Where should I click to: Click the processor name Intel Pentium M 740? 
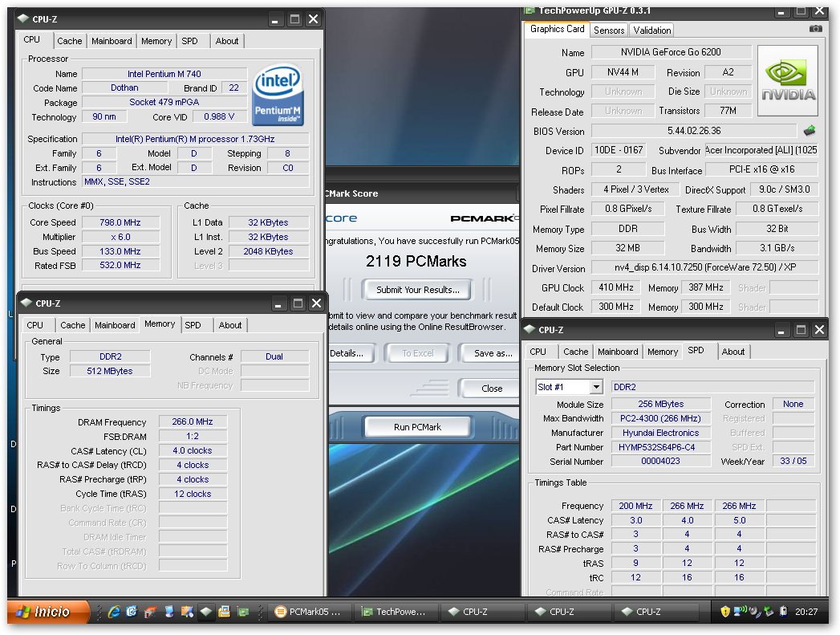[x=164, y=74]
